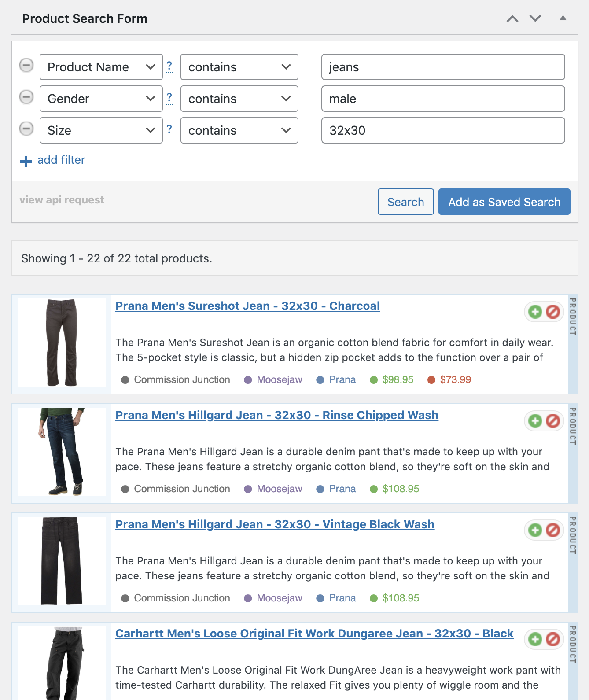The image size is (589, 700).
Task: Move Product Search Form panel up
Action: [x=512, y=18]
